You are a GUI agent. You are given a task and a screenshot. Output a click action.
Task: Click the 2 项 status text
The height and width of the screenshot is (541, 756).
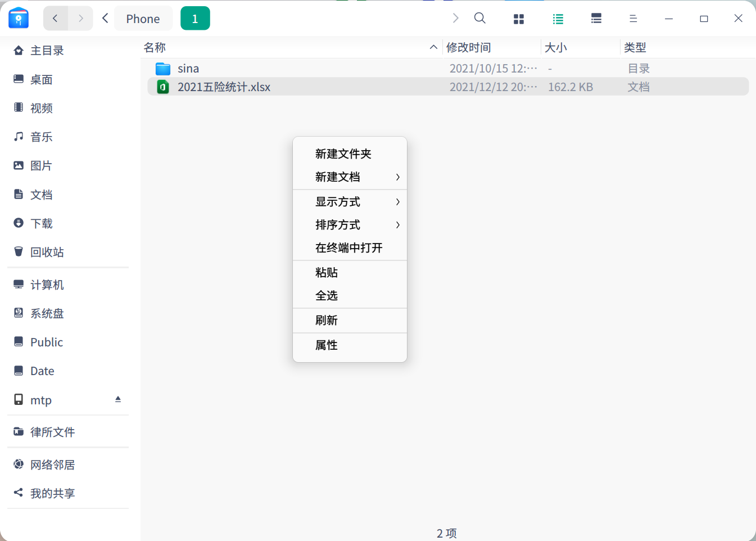point(447,533)
